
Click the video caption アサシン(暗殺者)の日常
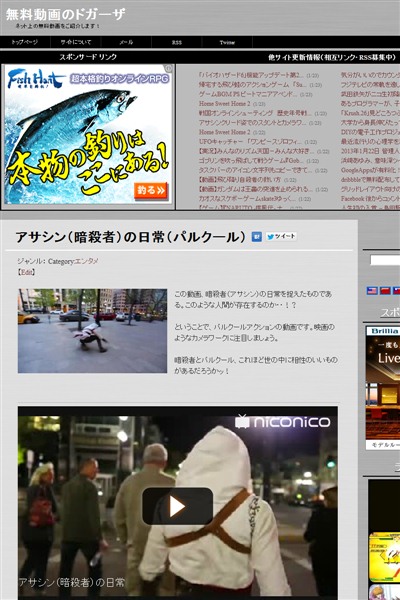pos(72,582)
